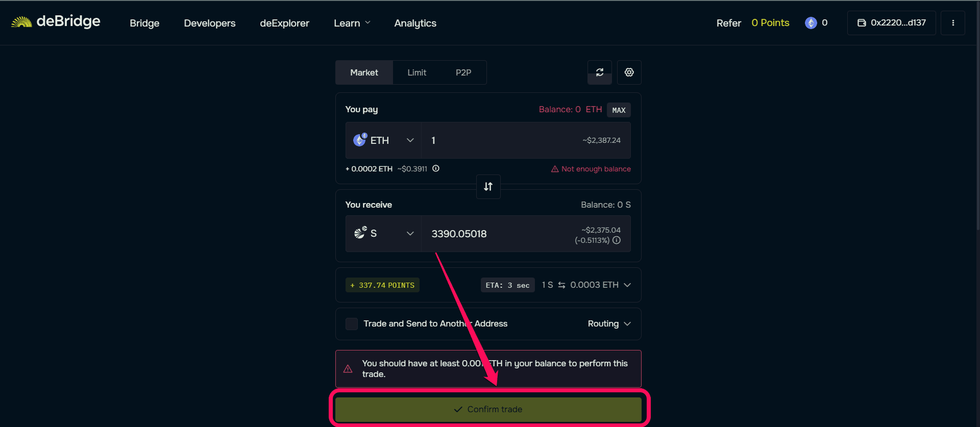
Task: Click the swap direction arrows icon
Action: [x=488, y=187]
